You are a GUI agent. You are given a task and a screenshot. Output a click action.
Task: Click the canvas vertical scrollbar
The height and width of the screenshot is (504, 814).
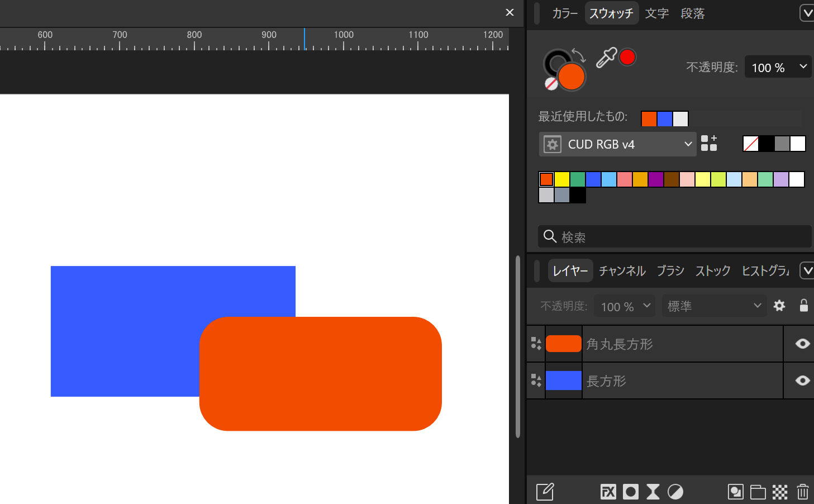point(518,346)
